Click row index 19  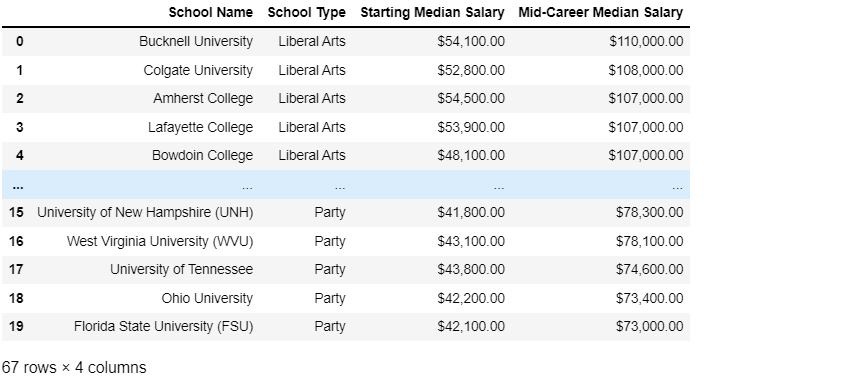coord(17,327)
